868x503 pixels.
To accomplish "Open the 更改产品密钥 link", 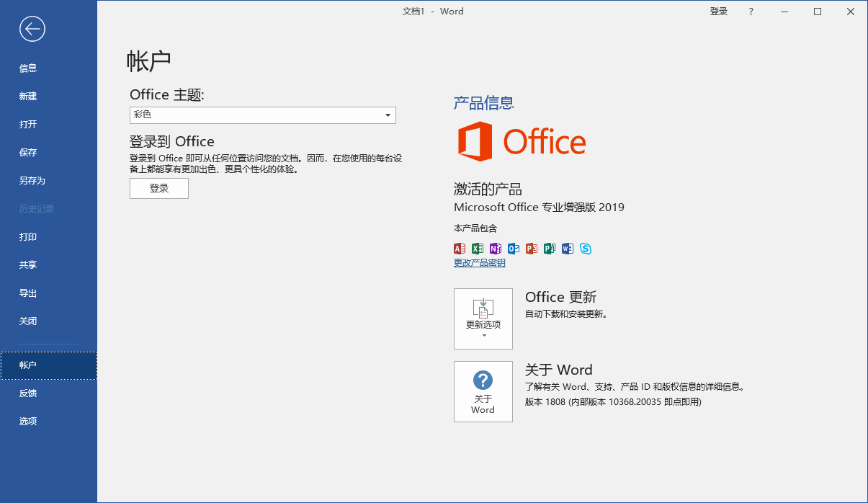I will [x=478, y=262].
